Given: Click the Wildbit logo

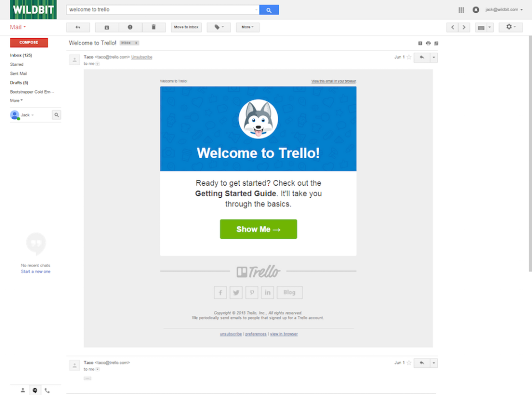Looking at the screenshot, I should [33, 9].
